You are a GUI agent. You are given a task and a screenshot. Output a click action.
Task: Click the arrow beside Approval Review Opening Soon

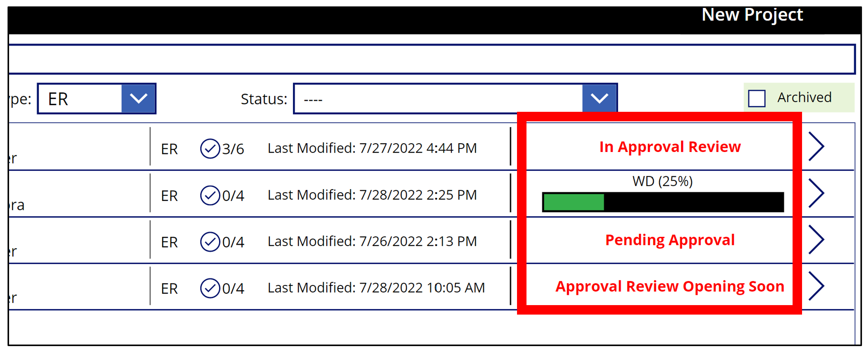click(x=816, y=286)
